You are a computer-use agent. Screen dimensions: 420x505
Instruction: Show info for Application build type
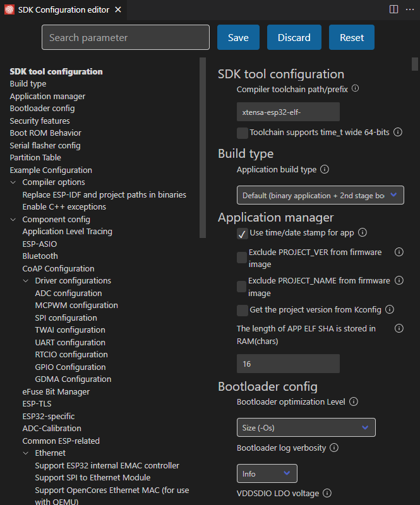click(325, 169)
